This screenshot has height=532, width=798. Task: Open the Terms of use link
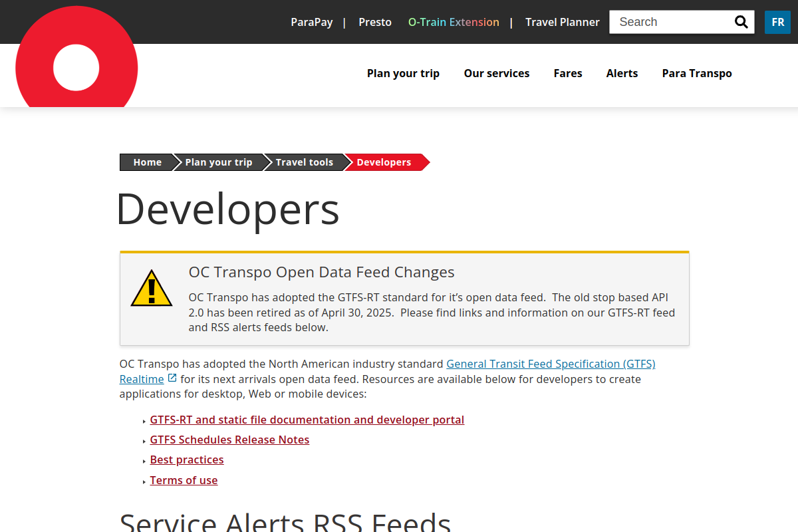pyautogui.click(x=184, y=480)
